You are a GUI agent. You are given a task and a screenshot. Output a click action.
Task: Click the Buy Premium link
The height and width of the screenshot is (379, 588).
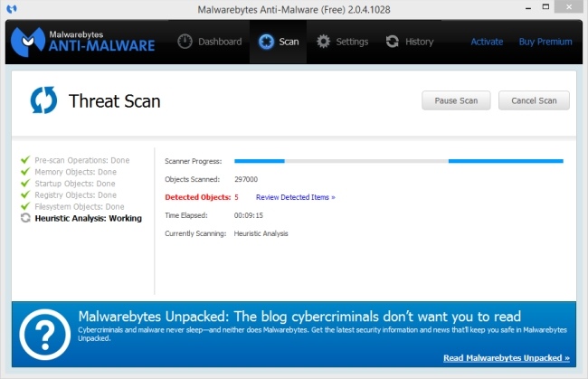pyautogui.click(x=545, y=42)
